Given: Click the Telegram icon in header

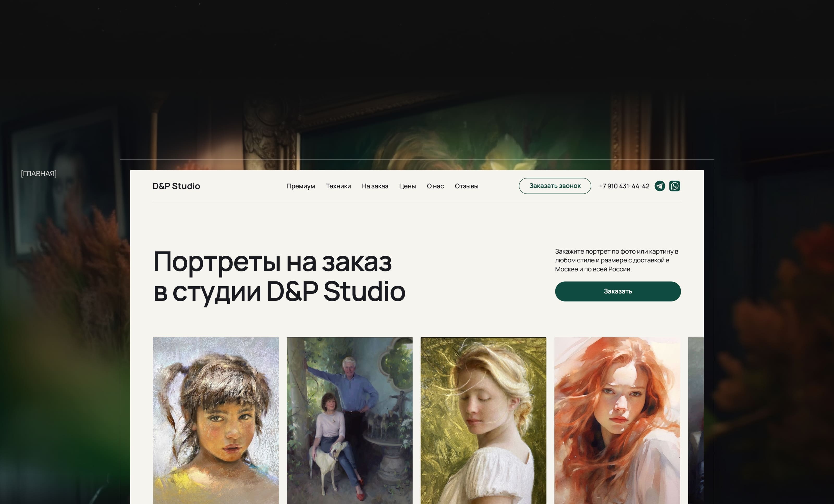Looking at the screenshot, I should [660, 186].
